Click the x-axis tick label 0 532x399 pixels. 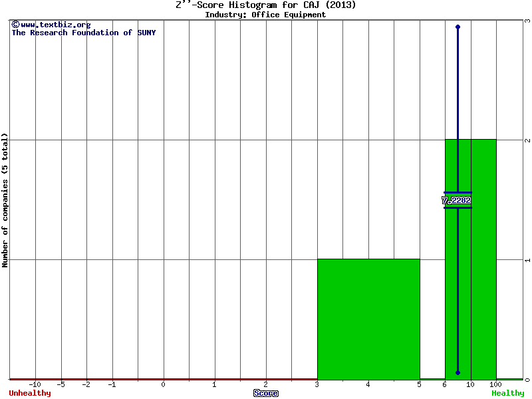[163, 385]
